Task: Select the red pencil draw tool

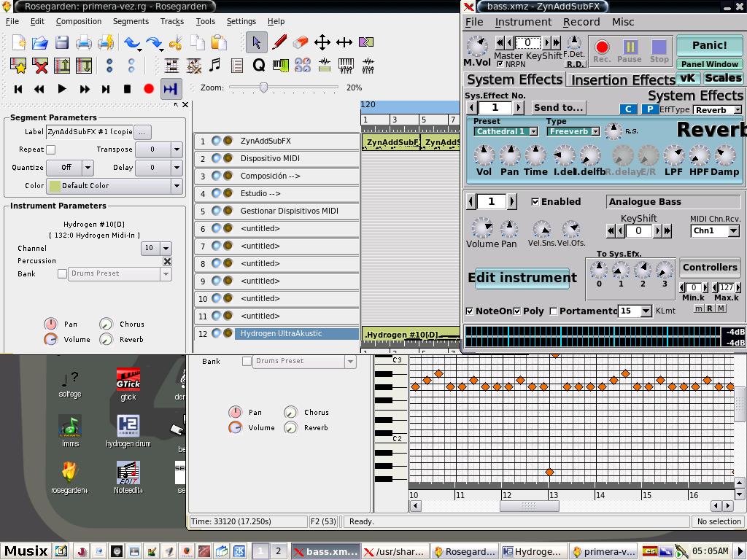Action: click(279, 42)
